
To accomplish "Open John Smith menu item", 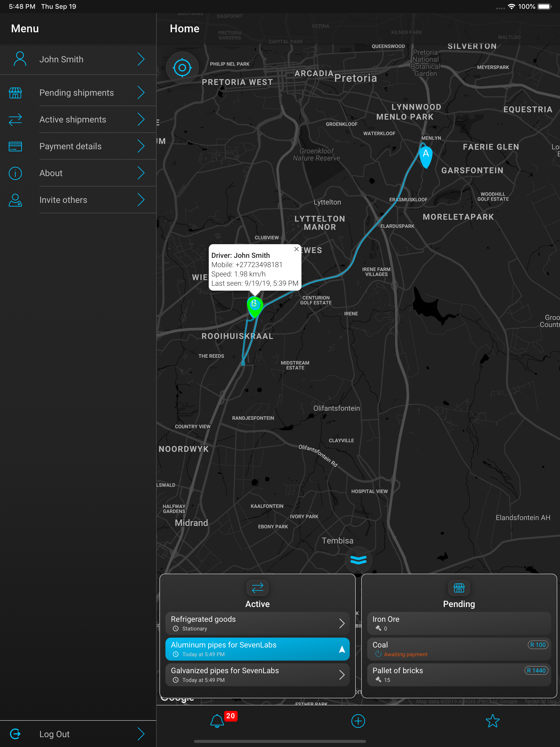I will [x=78, y=59].
